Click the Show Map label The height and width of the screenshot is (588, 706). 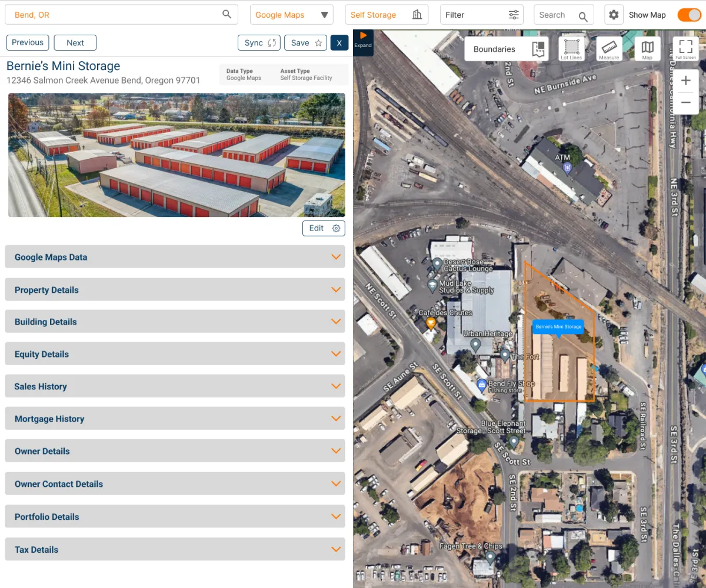tap(647, 15)
